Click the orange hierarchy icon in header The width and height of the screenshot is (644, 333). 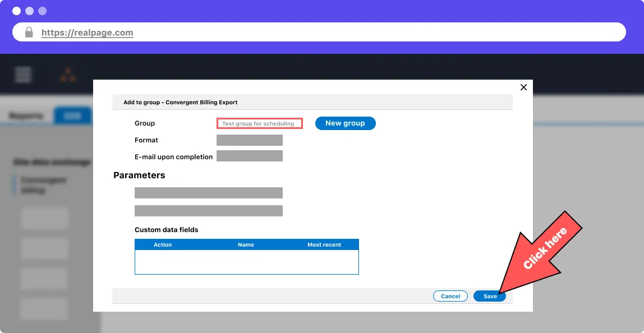[x=68, y=75]
